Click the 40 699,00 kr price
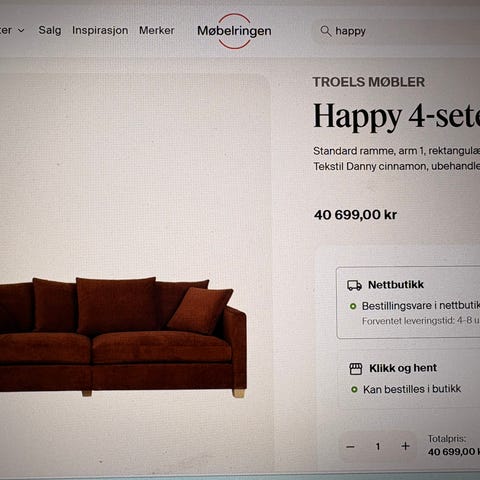The image size is (480, 480). coord(355,215)
